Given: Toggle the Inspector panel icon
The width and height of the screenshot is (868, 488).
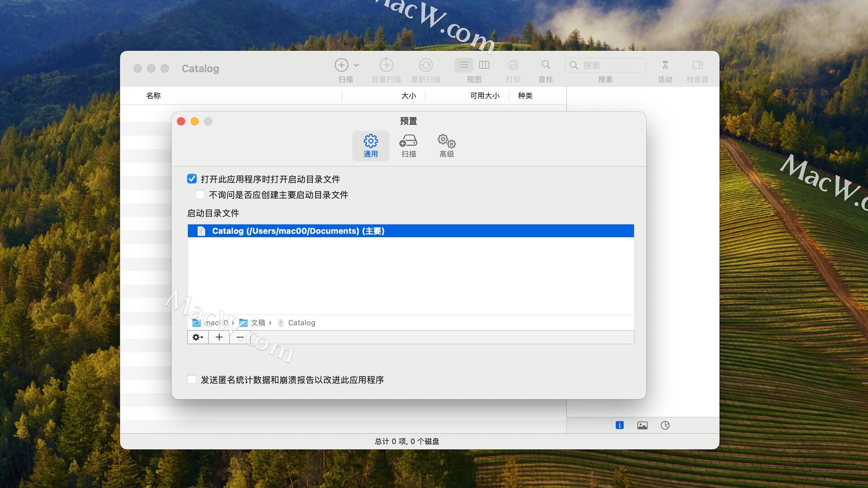Looking at the screenshot, I should pos(697,65).
